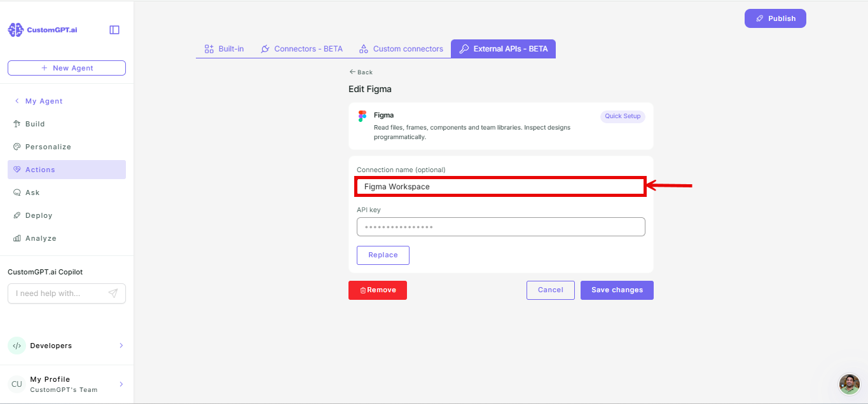The width and height of the screenshot is (868, 404).
Task: Save changes to Figma connection
Action: 617,290
